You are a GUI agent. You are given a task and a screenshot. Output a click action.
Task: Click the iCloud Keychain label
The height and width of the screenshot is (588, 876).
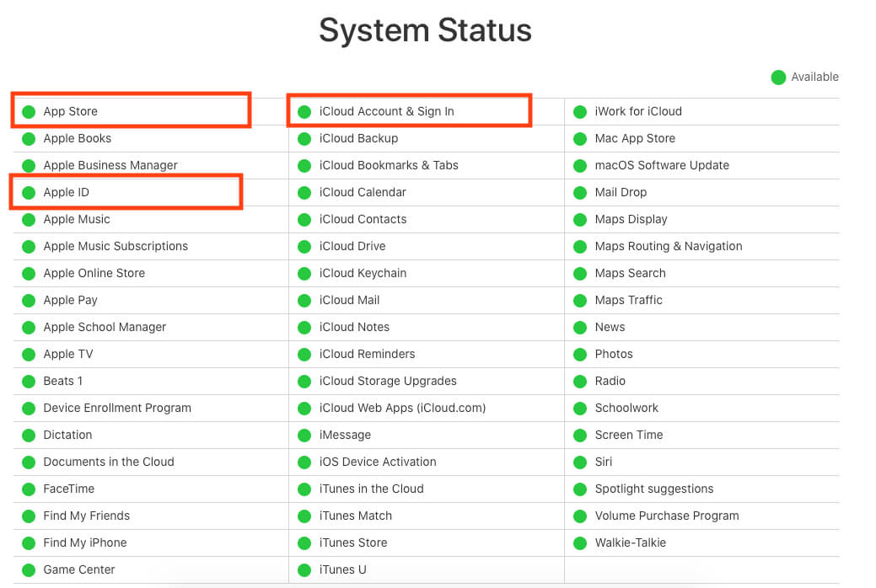tap(363, 273)
